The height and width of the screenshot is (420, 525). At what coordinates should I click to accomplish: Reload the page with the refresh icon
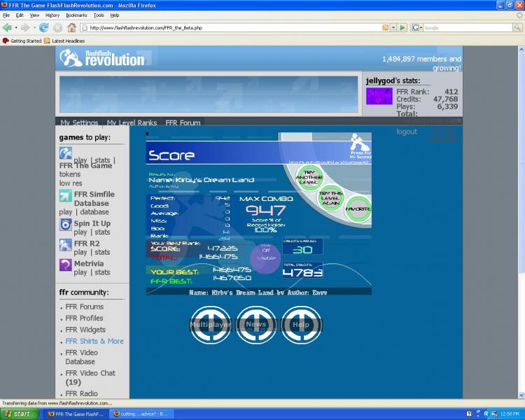43,28
